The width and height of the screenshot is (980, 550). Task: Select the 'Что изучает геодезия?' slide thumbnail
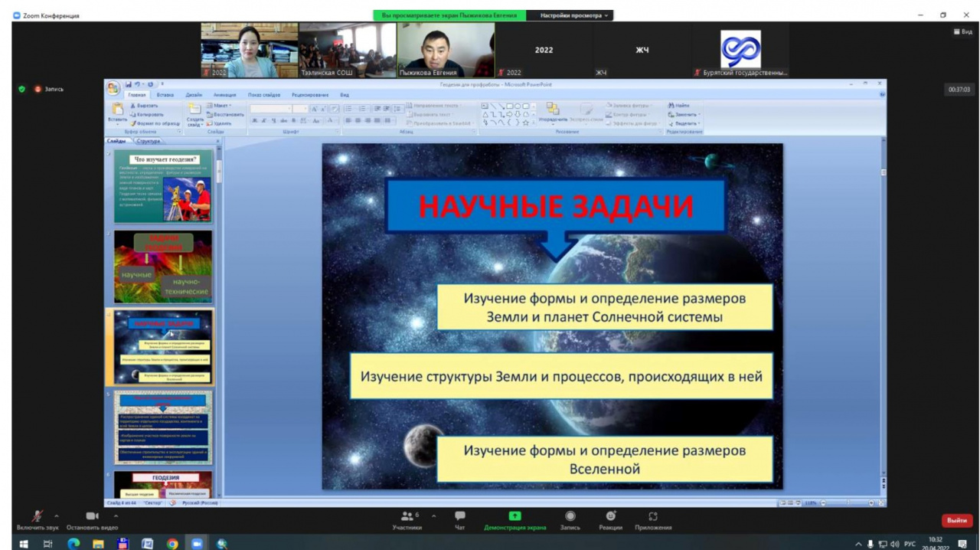point(163,186)
